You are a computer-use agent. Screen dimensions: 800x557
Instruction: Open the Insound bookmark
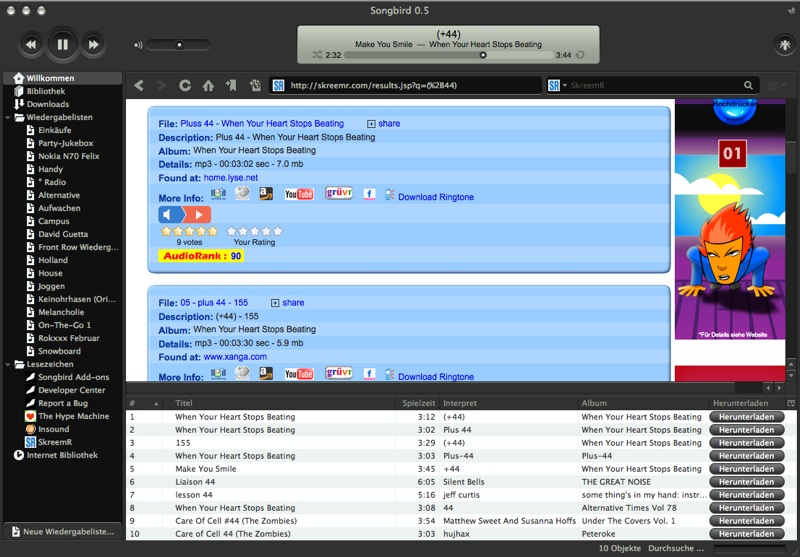click(x=53, y=429)
